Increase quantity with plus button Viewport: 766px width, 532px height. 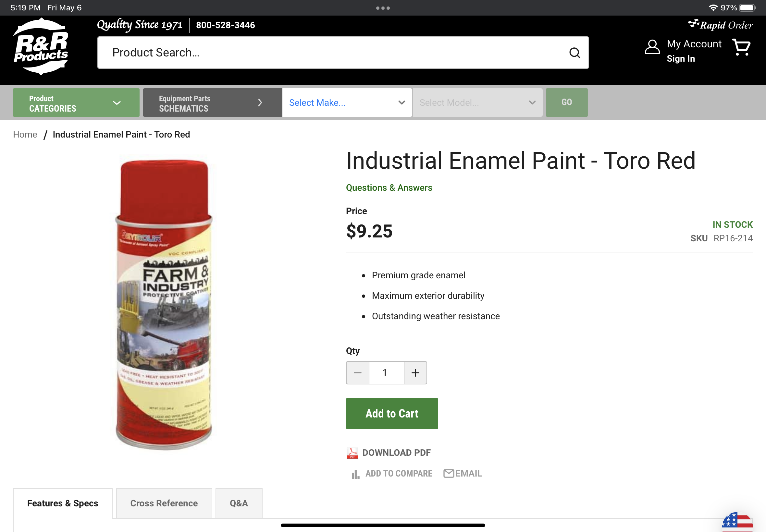(x=415, y=373)
